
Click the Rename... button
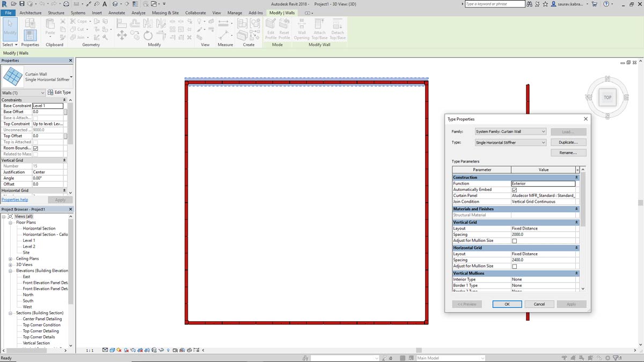pyautogui.click(x=568, y=153)
